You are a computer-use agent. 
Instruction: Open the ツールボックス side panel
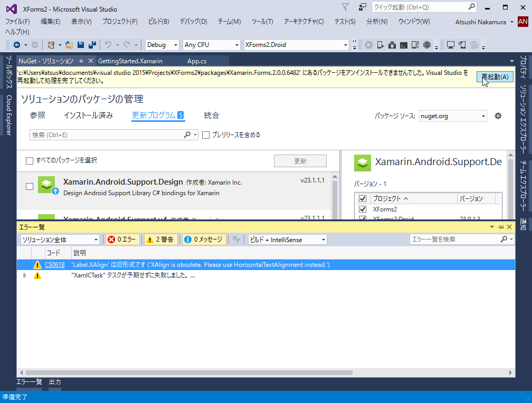point(9,72)
